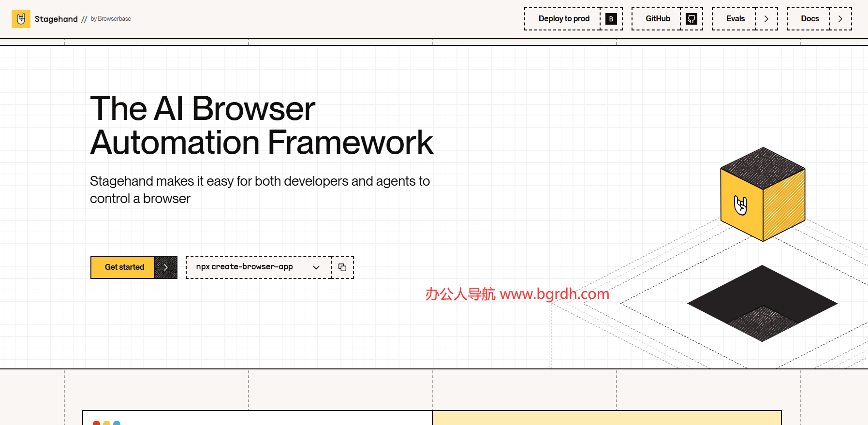Click the Docs chevron arrow
The image size is (868, 425).
click(840, 19)
